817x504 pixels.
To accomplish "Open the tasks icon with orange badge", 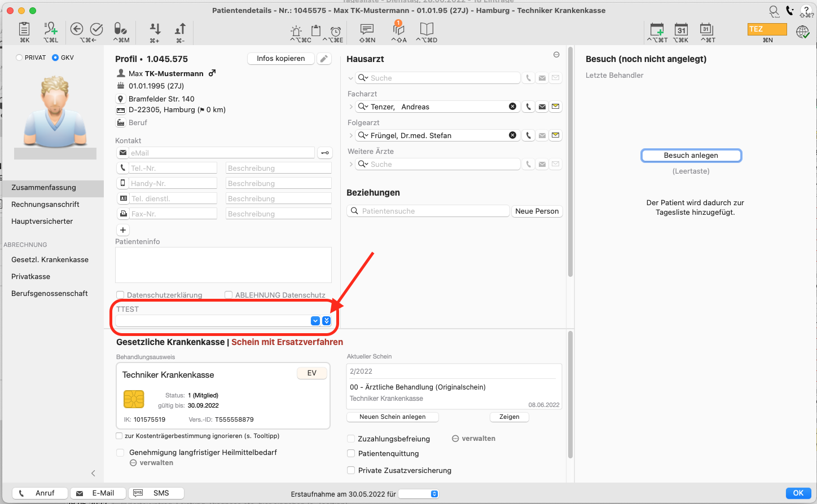I will coord(398,28).
